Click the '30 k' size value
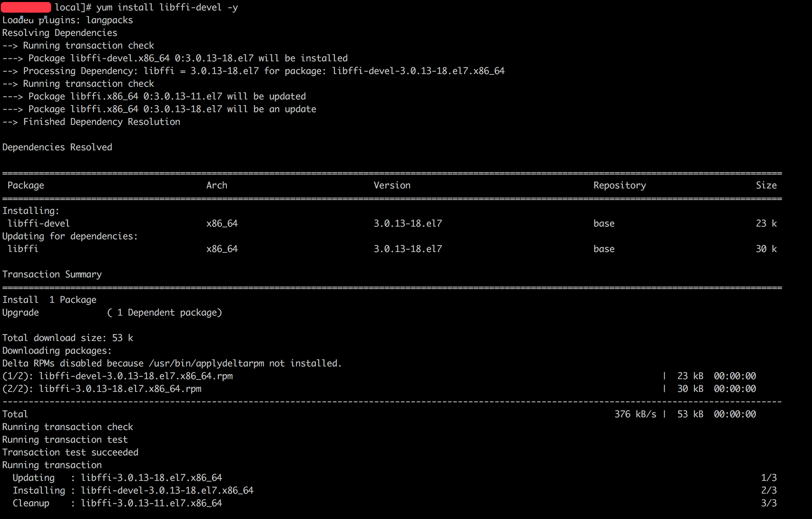 point(766,249)
